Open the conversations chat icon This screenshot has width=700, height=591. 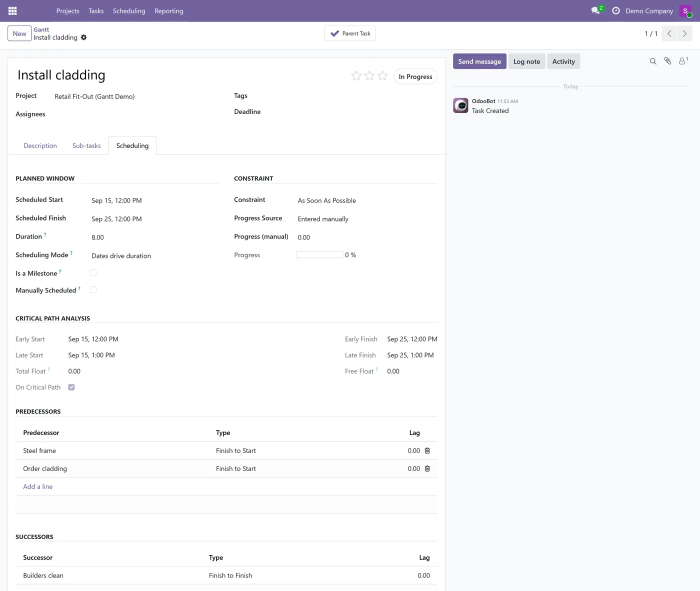coord(595,10)
